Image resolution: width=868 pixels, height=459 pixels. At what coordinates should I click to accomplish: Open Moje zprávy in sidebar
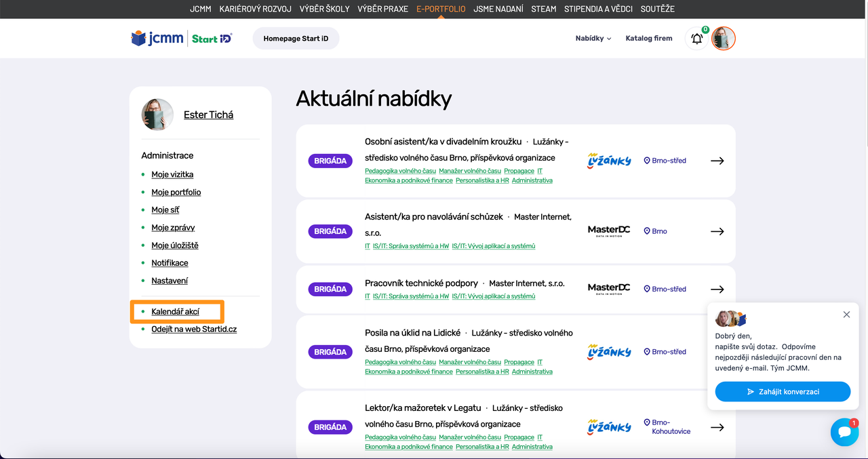tap(173, 227)
